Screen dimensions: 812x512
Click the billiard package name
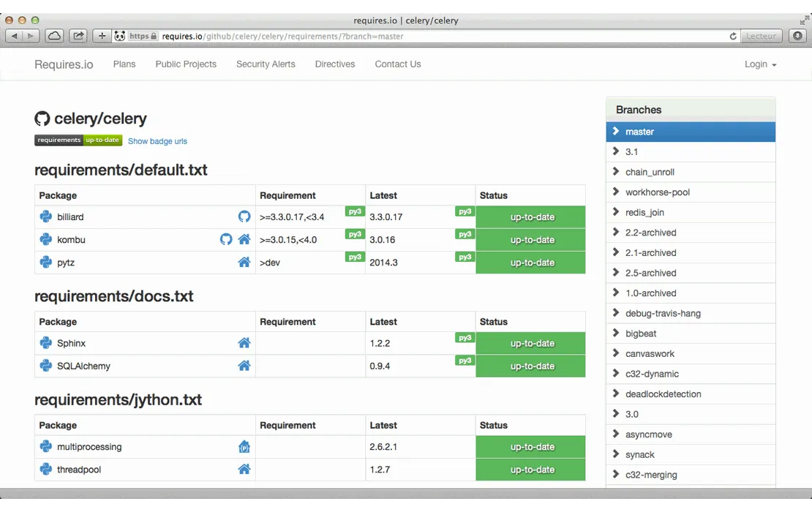click(70, 217)
